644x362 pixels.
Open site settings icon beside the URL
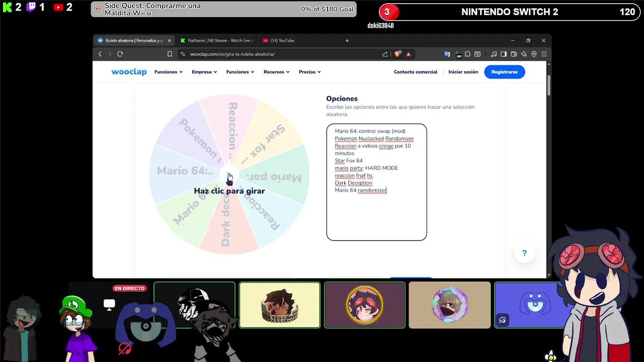point(183,54)
